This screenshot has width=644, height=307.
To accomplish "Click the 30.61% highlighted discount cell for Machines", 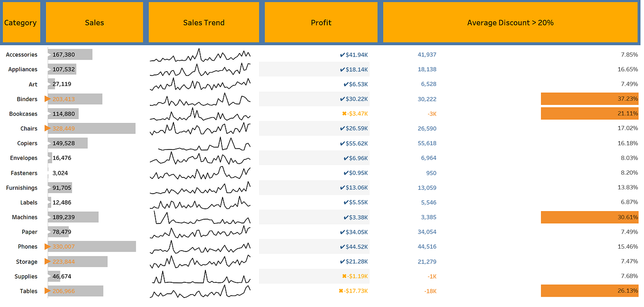I will coord(589,217).
